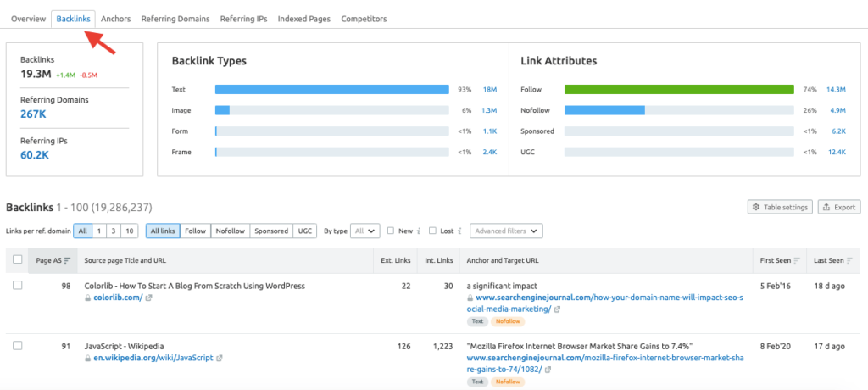
Task: Filter by Sponsored links
Action: [x=271, y=231]
